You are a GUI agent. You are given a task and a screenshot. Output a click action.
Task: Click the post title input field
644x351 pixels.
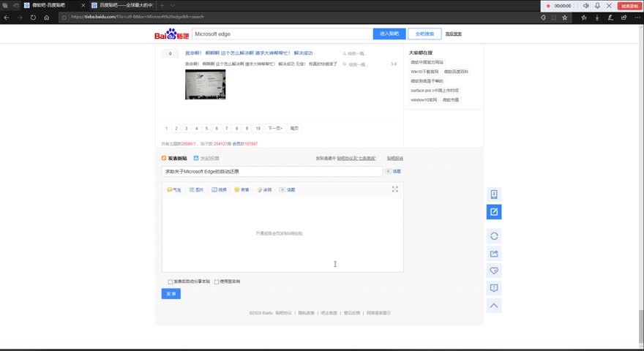coord(272,171)
